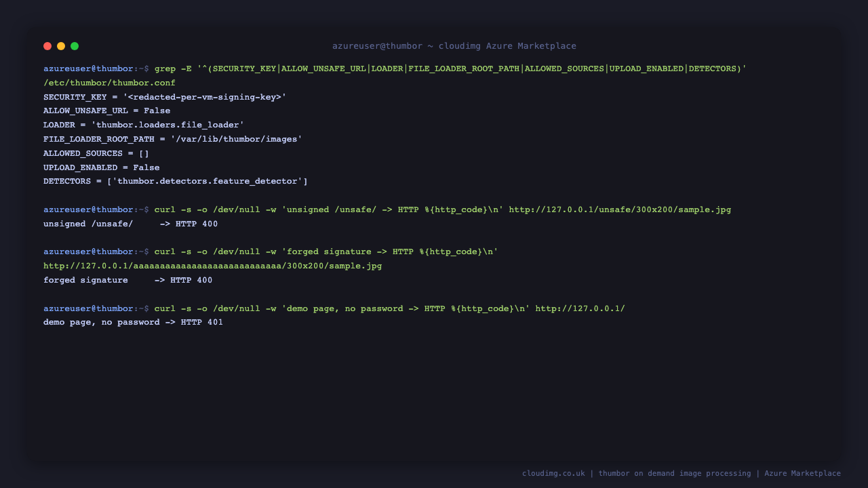Click the curl command testing unsigned /unsafe/

[x=387, y=209]
